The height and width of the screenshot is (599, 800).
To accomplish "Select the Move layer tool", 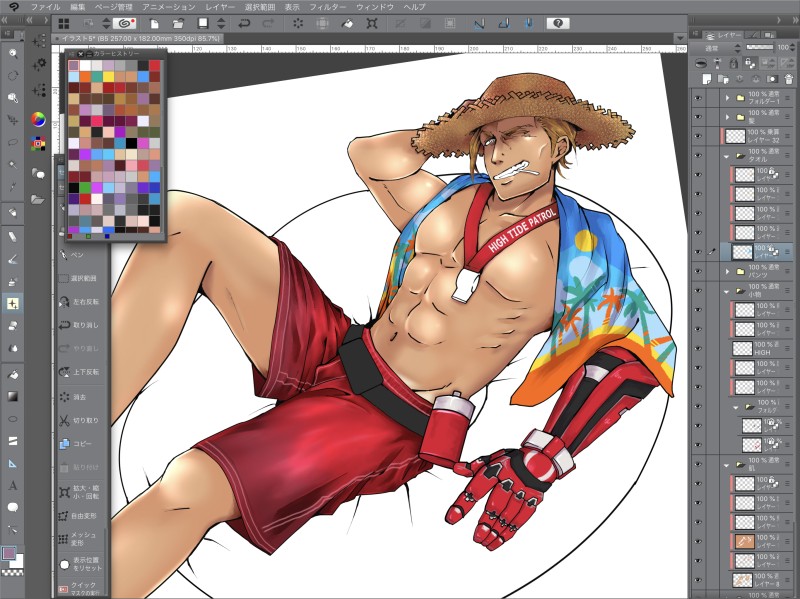I will pyautogui.click(x=13, y=120).
